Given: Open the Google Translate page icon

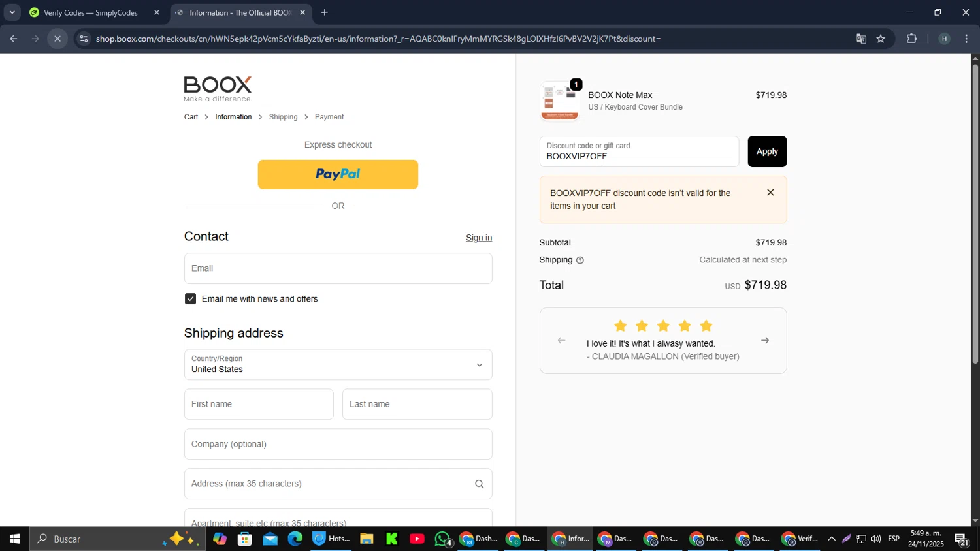Looking at the screenshot, I should [x=861, y=39].
